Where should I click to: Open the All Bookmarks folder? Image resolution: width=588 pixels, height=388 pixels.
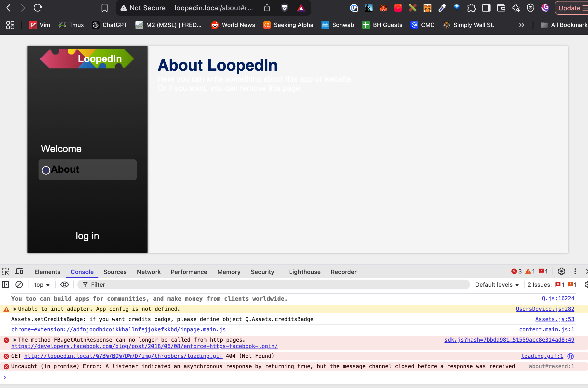564,25
